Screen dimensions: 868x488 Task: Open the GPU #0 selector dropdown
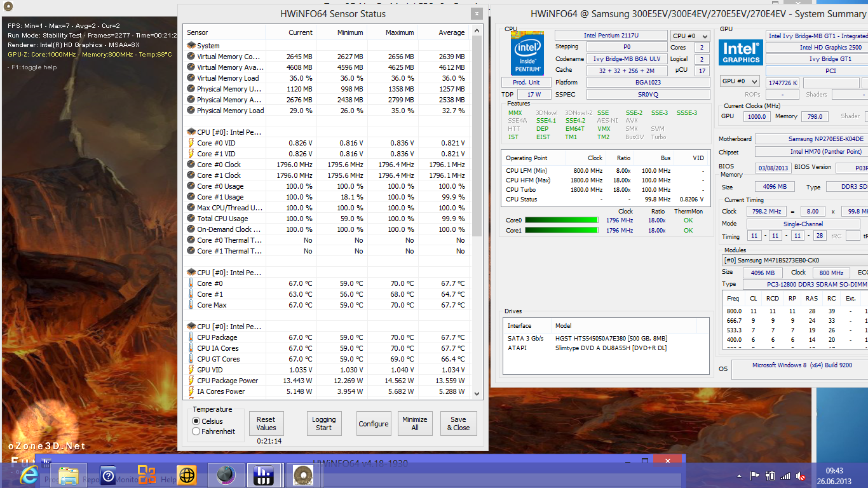coord(740,81)
